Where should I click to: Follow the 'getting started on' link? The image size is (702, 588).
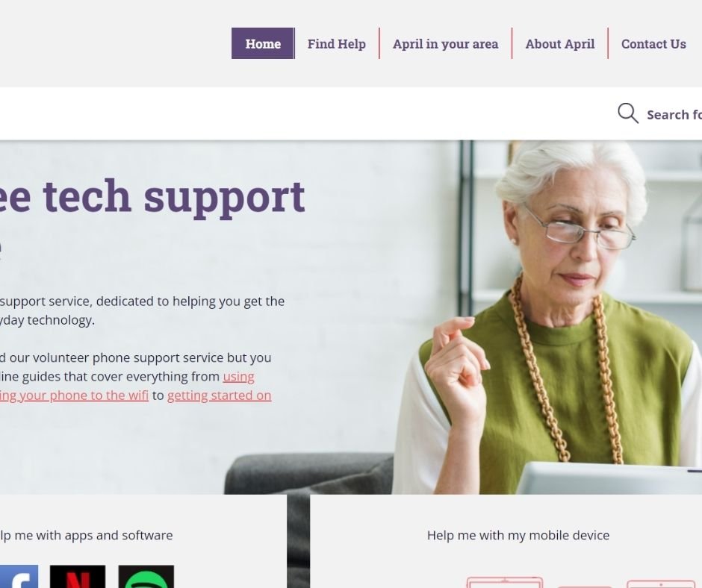[x=220, y=395]
